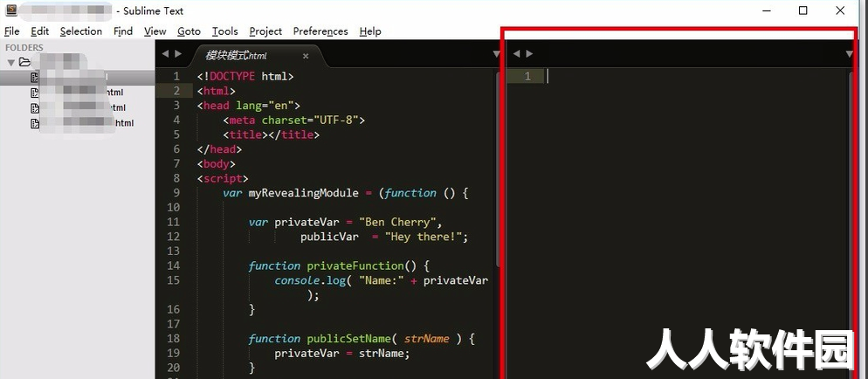Open right pane tab list dropdown
868x379 pixels.
point(850,54)
